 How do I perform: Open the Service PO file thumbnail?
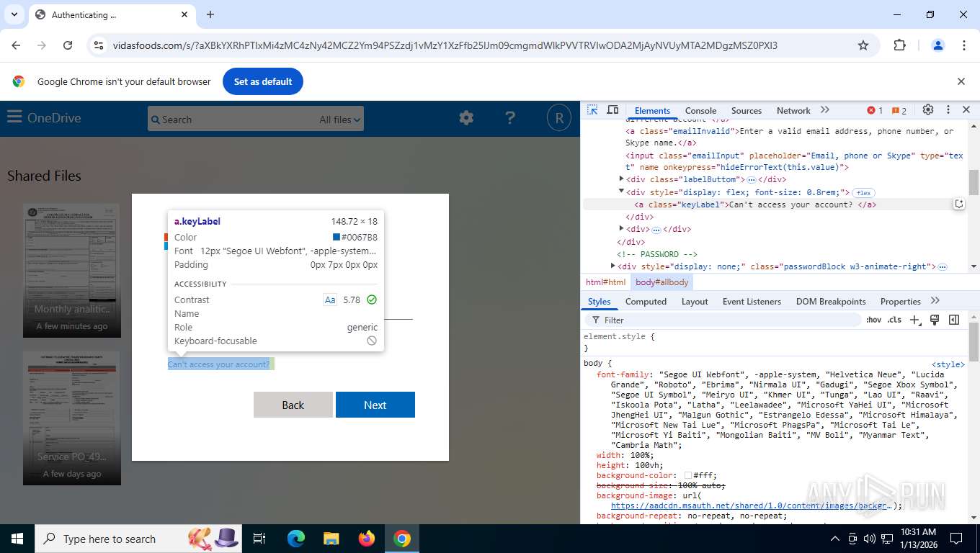[x=72, y=418]
